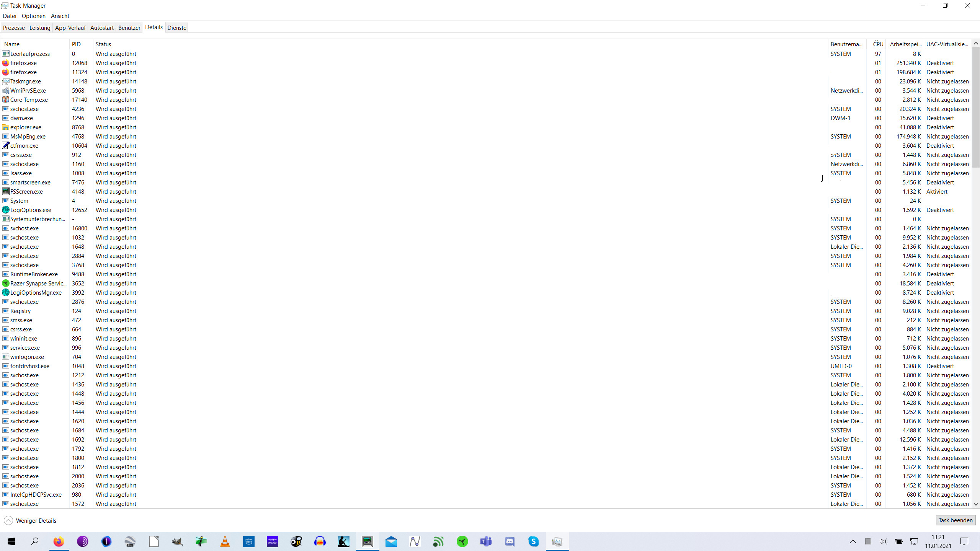Show hidden system tray icons
The width and height of the screenshot is (980, 551).
[x=853, y=541]
